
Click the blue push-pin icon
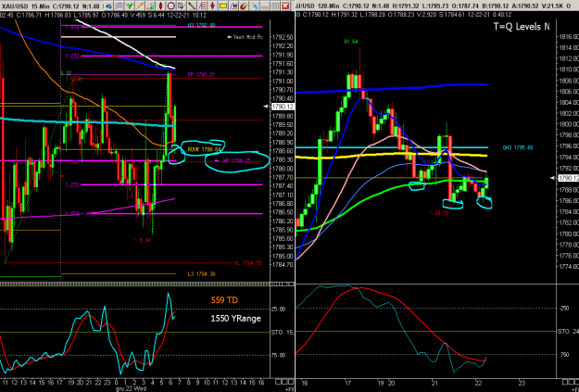[x=255, y=6]
